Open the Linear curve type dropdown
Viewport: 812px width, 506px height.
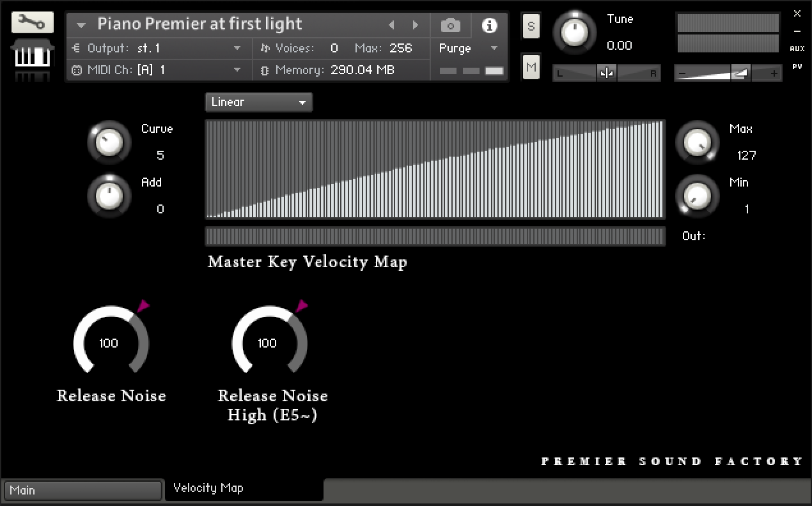(x=259, y=102)
